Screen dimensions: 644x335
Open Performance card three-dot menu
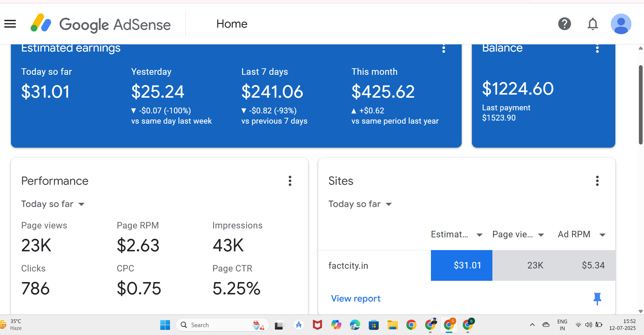(x=290, y=181)
